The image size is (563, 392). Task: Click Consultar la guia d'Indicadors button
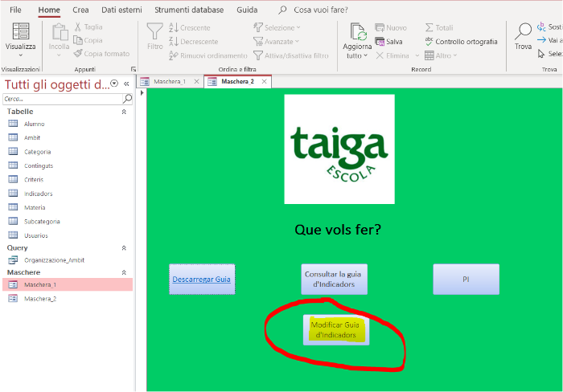pyautogui.click(x=334, y=279)
